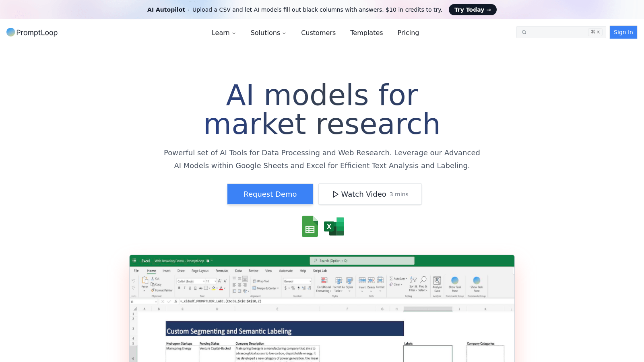Open the Excel File tab
This screenshot has height=362, width=644.
pos(136,271)
